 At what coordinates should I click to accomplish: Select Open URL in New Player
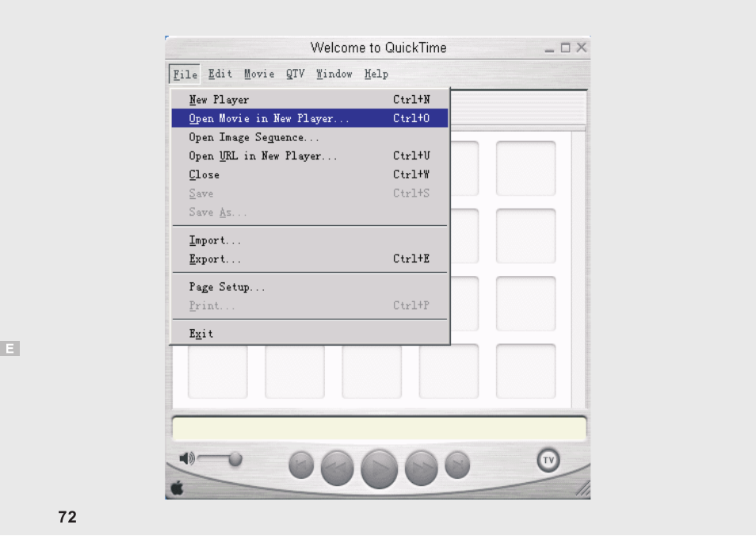tap(310, 156)
